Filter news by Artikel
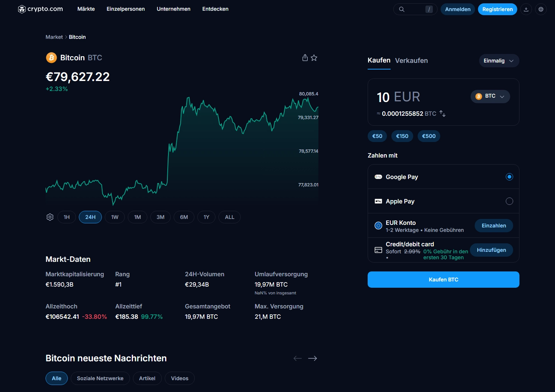 point(147,378)
